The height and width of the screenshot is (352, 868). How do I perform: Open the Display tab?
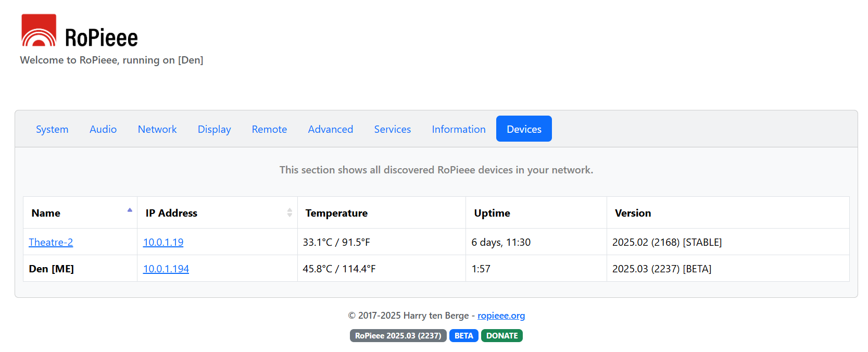(x=214, y=129)
